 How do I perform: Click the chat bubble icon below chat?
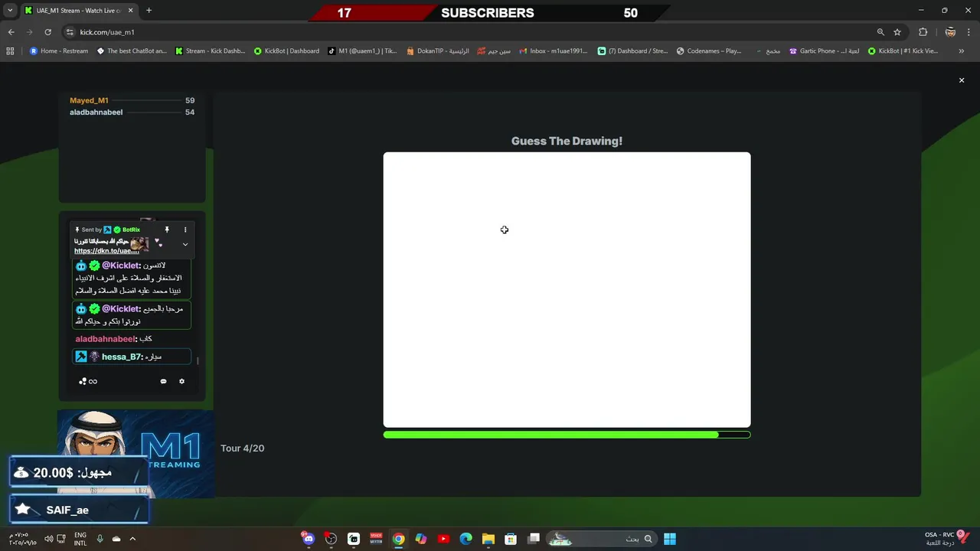[x=163, y=381]
